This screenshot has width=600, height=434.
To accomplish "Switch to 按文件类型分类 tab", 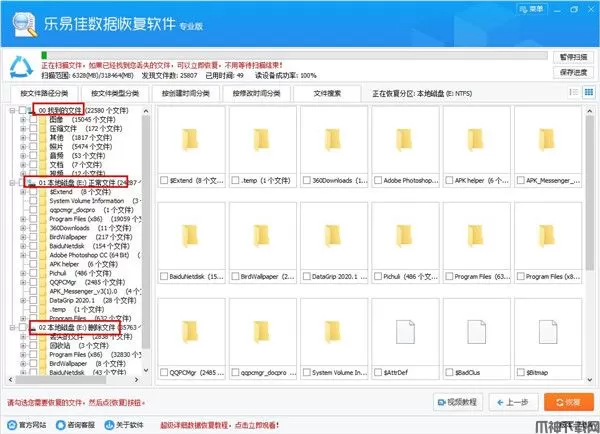I will pyautogui.click(x=115, y=93).
